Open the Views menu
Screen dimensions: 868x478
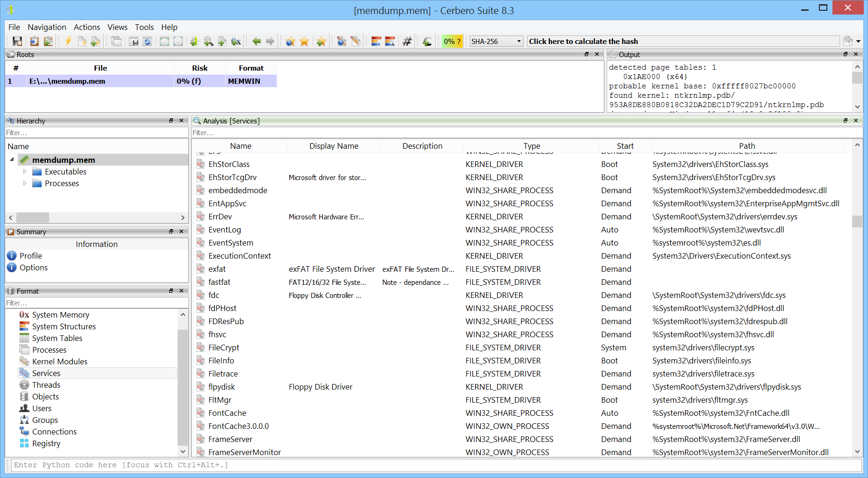tap(117, 27)
